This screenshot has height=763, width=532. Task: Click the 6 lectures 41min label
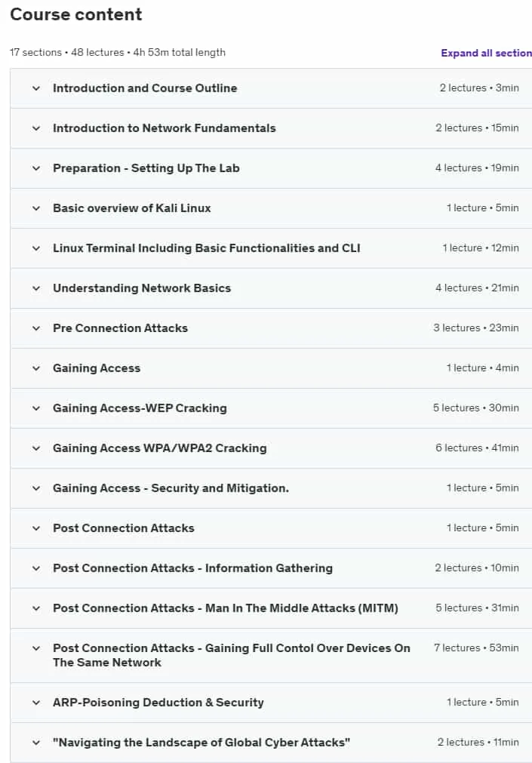pos(477,448)
